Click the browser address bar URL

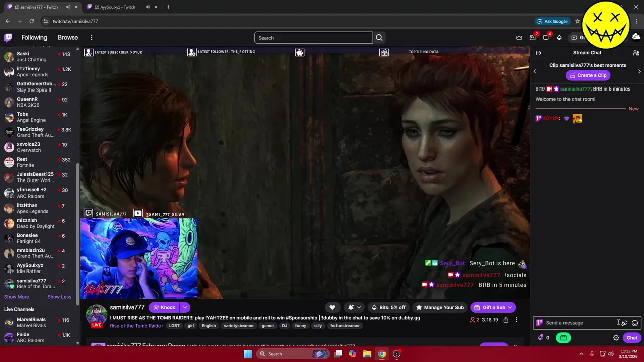tap(75, 21)
